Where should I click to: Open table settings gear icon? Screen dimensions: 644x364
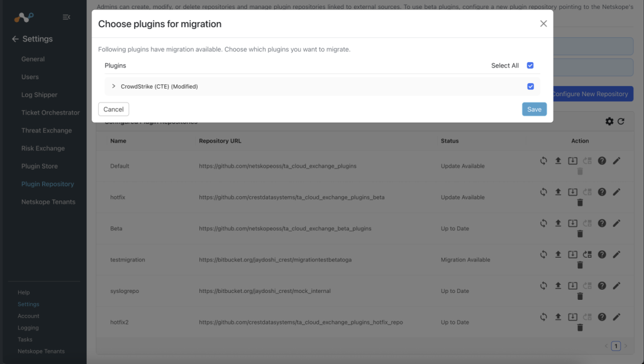(609, 121)
